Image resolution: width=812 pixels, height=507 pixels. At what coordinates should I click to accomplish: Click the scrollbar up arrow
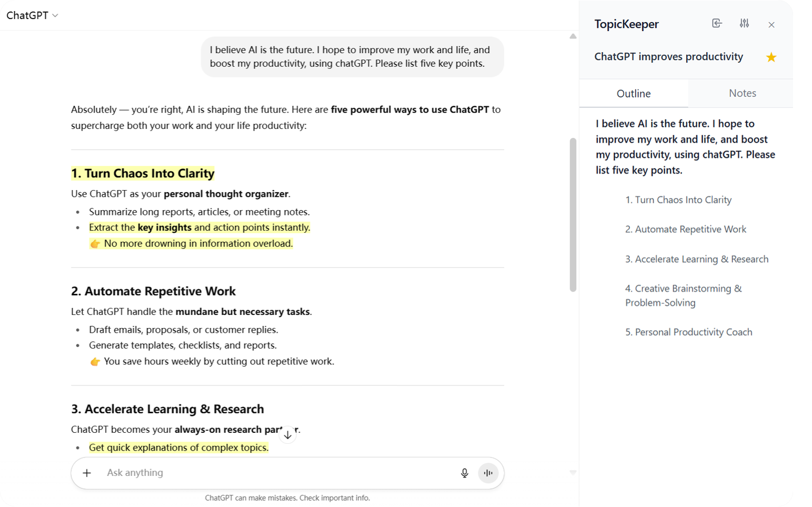tap(573, 36)
